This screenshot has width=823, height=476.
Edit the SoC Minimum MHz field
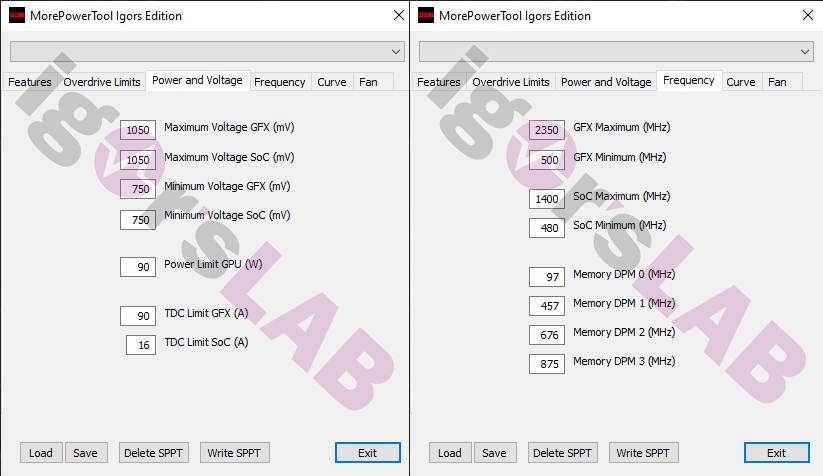[547, 228]
